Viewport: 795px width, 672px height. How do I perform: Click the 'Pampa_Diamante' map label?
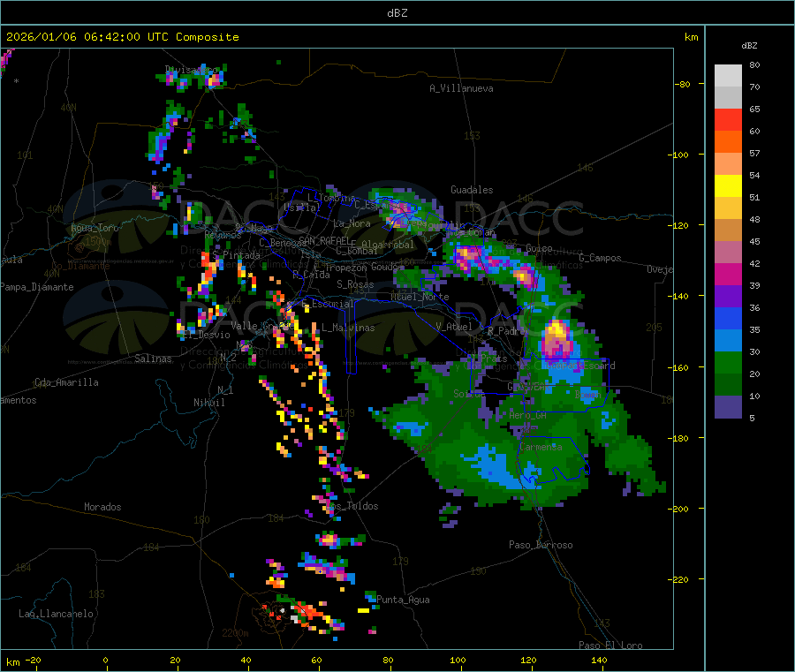[x=37, y=287]
